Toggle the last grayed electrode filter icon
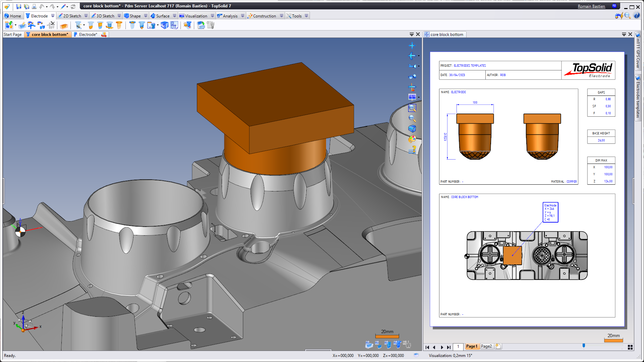Image resolution: width=644 pixels, height=362 pixels. pos(407,344)
